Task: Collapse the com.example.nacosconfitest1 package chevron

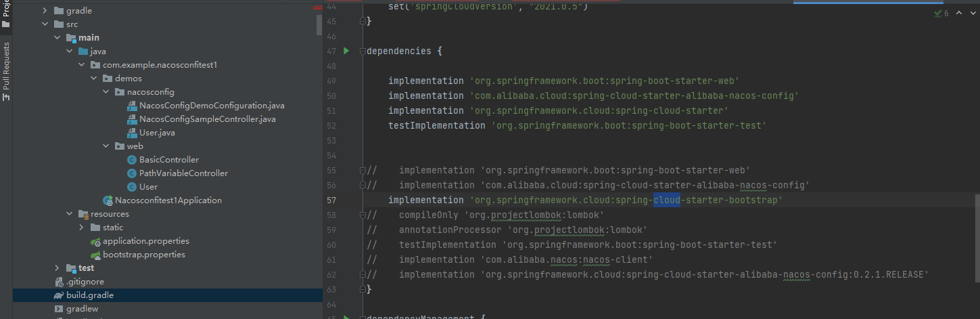Action: [82, 65]
